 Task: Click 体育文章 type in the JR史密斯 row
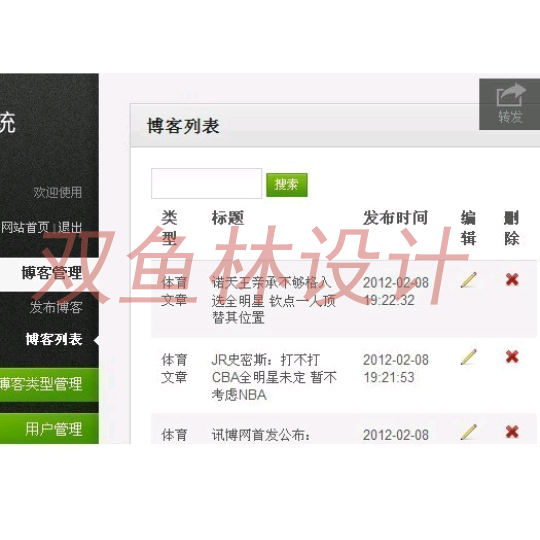click(x=174, y=368)
